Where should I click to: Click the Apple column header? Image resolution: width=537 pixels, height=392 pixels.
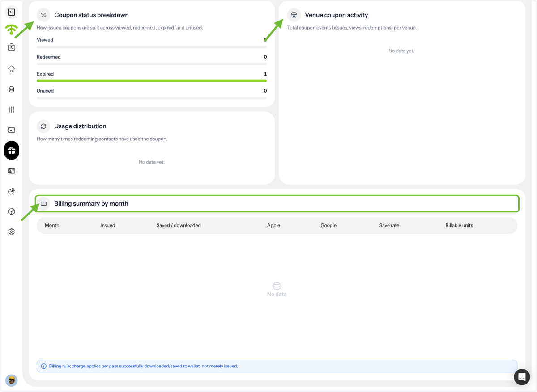point(273,225)
